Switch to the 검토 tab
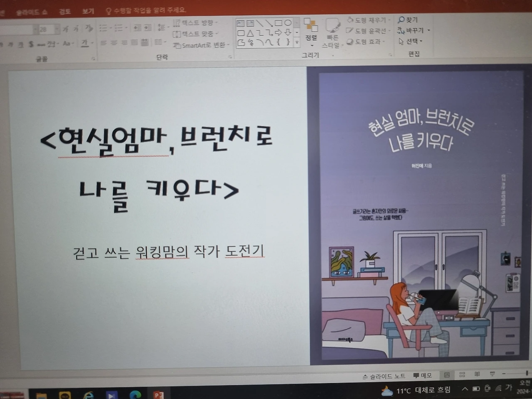This screenshot has height=399, width=532. pyautogui.click(x=65, y=12)
